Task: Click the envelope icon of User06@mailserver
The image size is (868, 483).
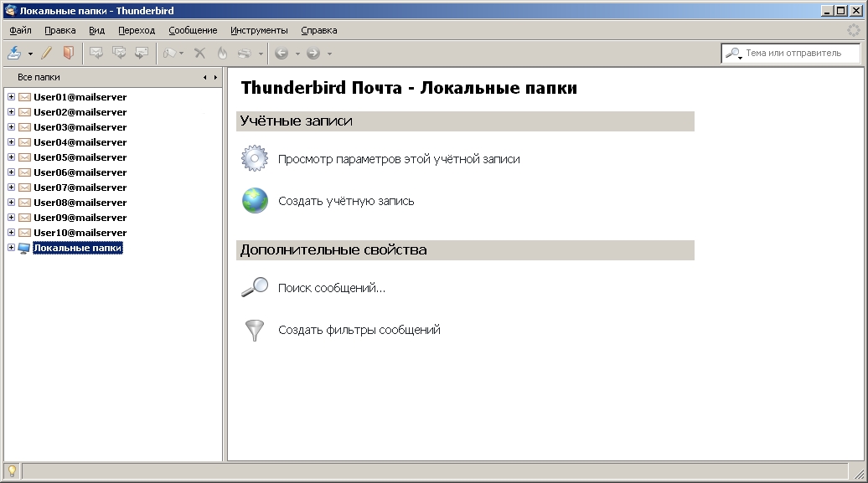Action: coord(24,172)
